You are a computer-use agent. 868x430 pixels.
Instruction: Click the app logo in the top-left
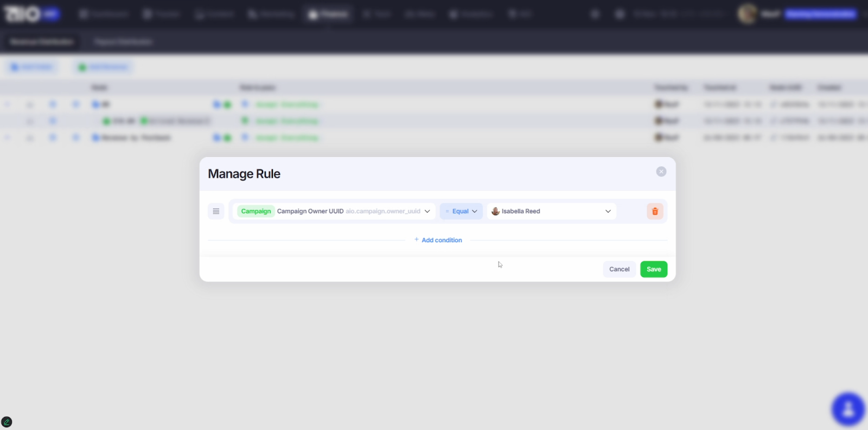[23, 14]
